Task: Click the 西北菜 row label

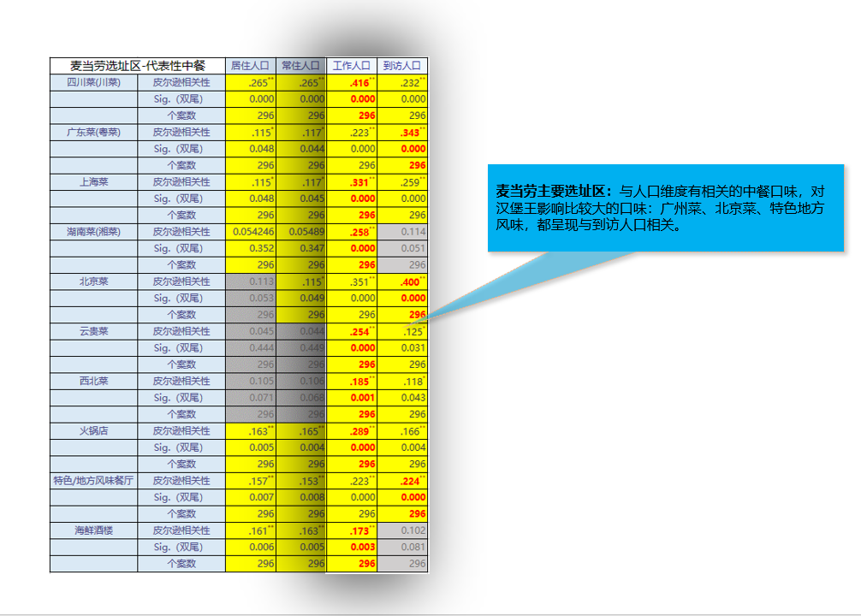Action: point(94,381)
